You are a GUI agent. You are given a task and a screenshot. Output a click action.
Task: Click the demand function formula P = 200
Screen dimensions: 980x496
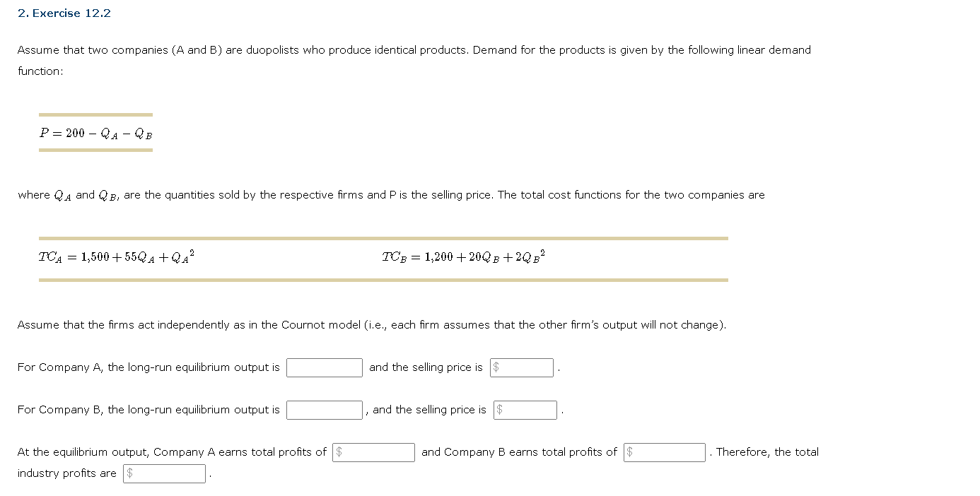[95, 132]
